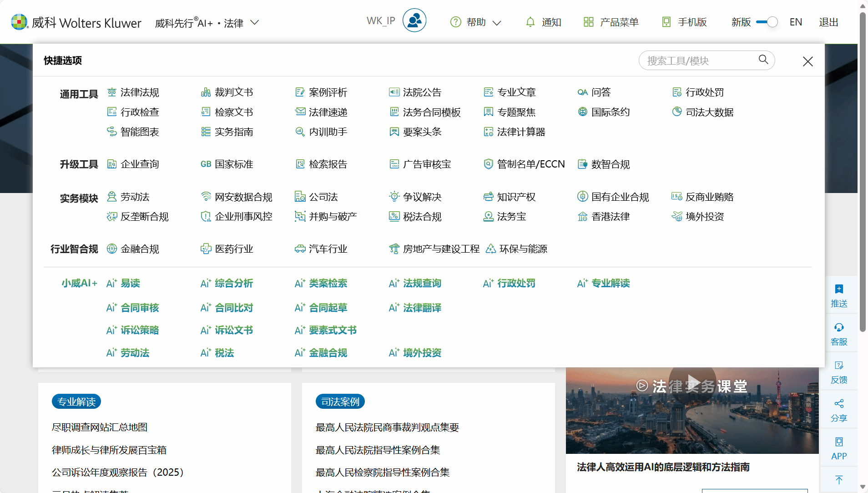Open 尽职调查网站汇总地图 article link
Viewport: 868px width, 493px height.
coord(100,427)
